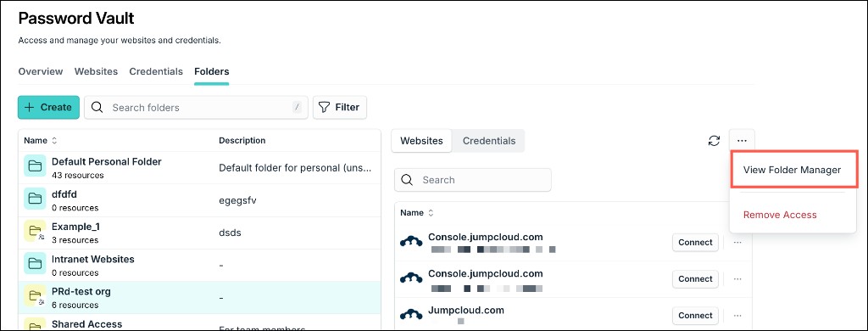The width and height of the screenshot is (868, 331).
Task: Select the Shared Access folder name
Action: 87,324
